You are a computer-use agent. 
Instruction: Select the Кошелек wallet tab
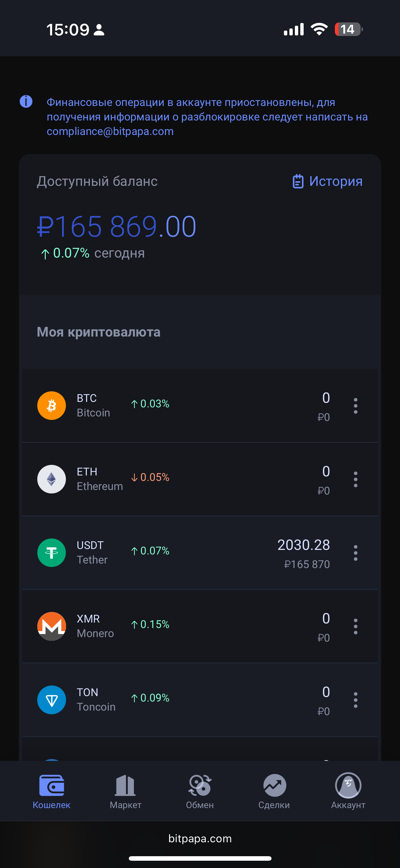click(x=51, y=791)
